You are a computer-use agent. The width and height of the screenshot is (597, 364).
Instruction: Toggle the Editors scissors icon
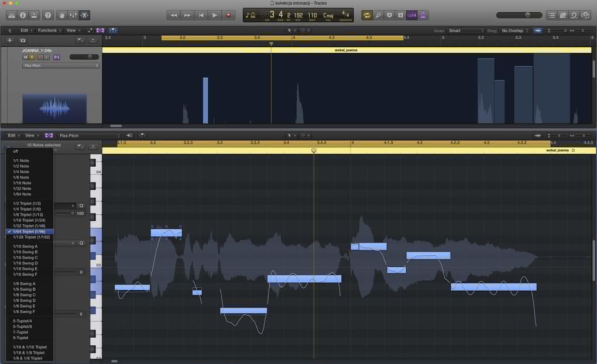[84, 15]
